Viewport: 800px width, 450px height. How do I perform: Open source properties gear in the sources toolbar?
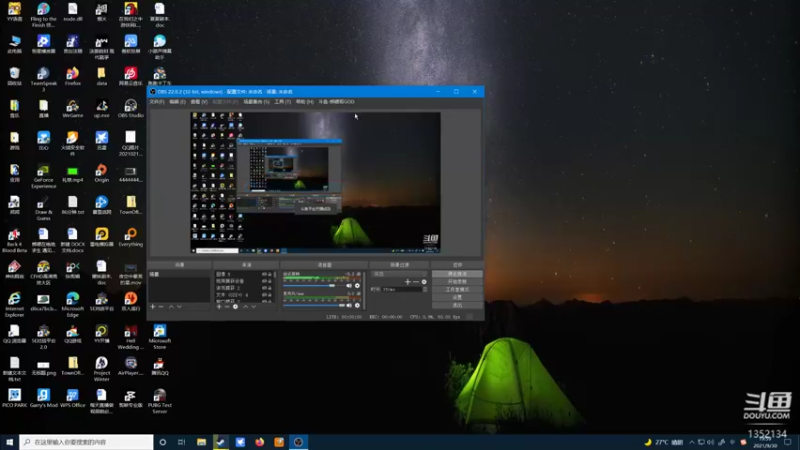click(x=235, y=307)
